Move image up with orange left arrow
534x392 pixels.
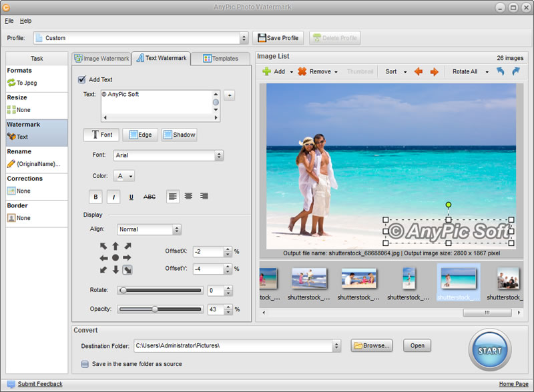[419, 71]
